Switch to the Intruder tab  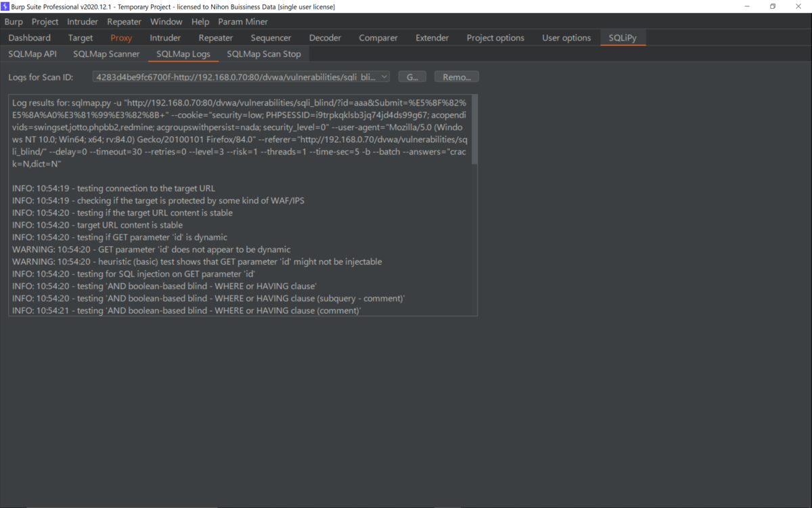pos(165,38)
